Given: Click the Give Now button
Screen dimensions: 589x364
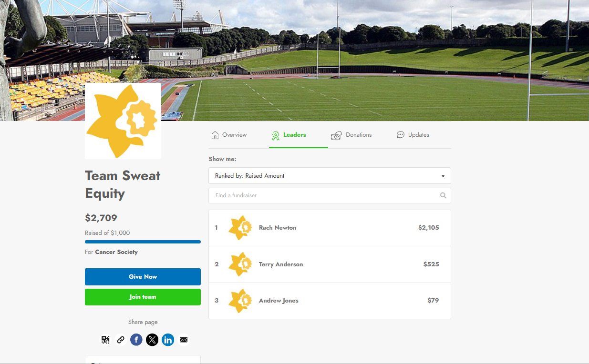Looking at the screenshot, I should 143,277.
